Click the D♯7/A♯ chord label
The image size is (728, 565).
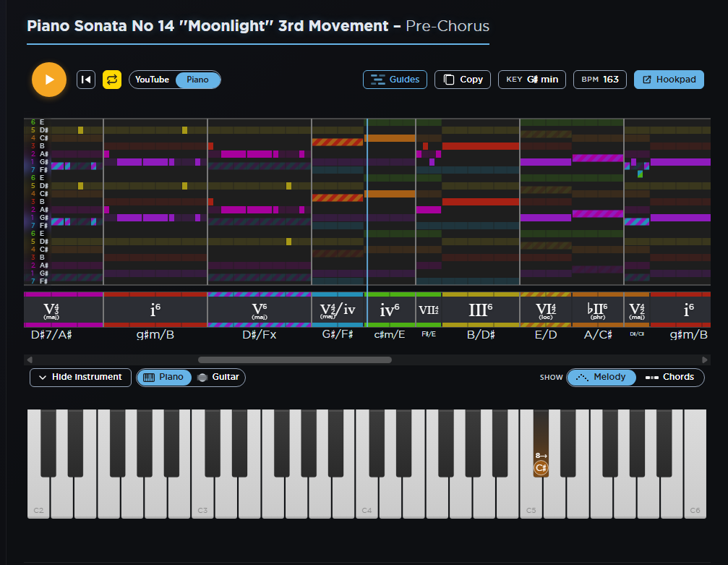coord(51,335)
